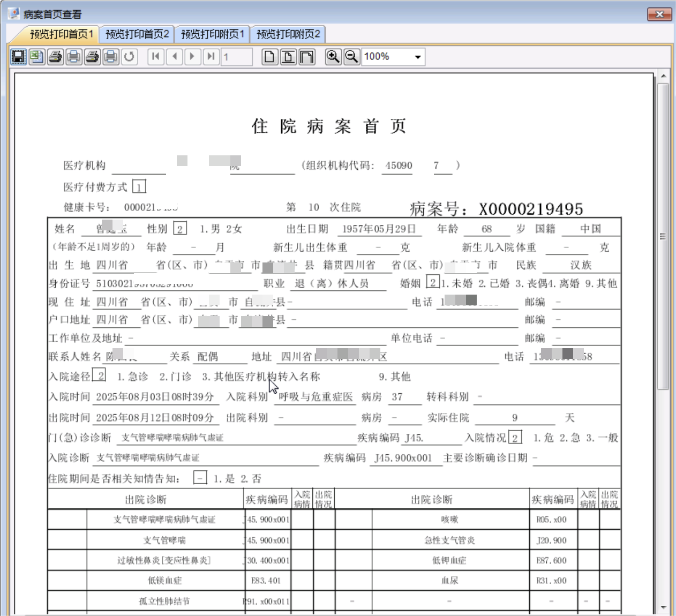Click occupation 退（离）休人员
676x616 pixels.
pos(332,283)
